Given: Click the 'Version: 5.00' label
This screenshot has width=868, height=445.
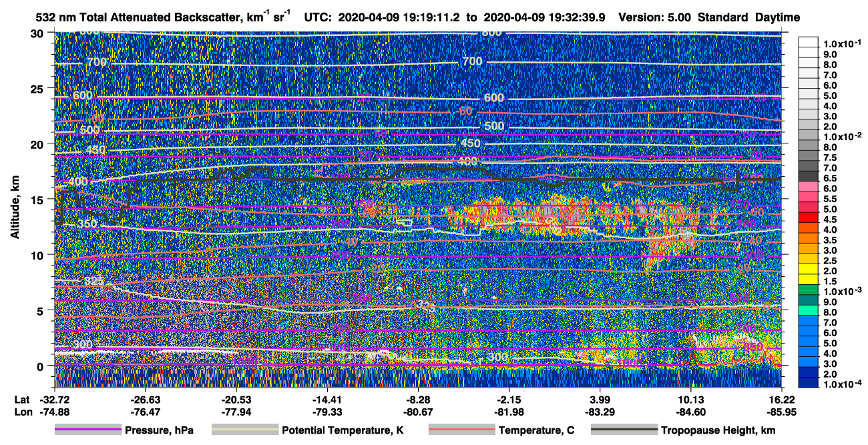Looking at the screenshot, I should 656,17.
